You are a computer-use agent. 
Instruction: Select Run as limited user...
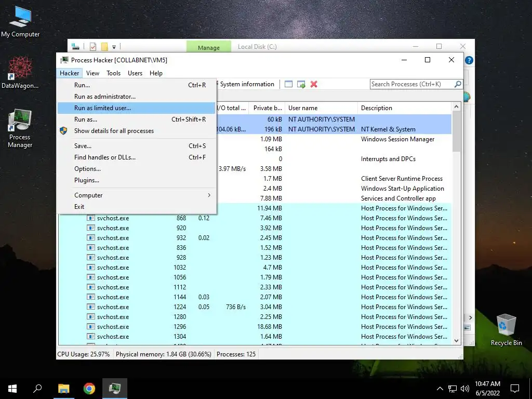(137, 108)
